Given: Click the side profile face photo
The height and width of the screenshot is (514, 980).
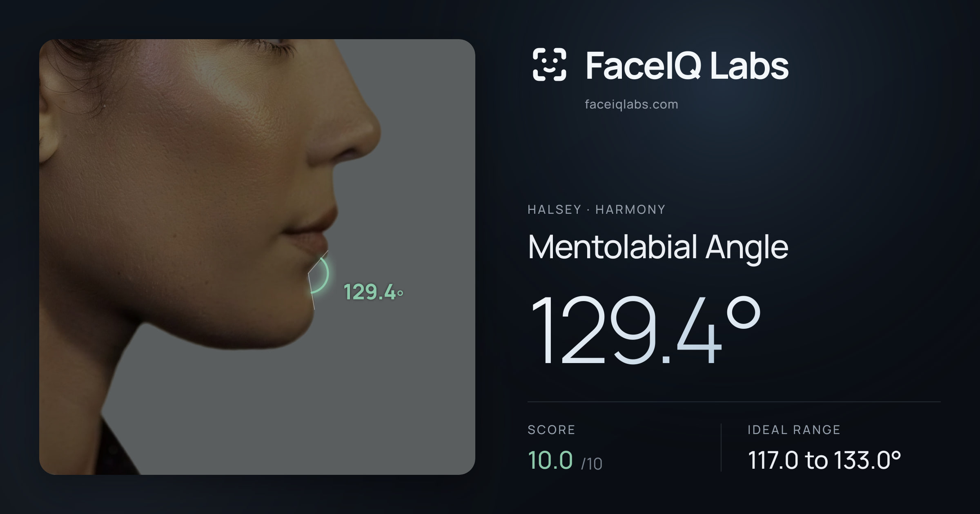Looking at the screenshot, I should (257, 257).
